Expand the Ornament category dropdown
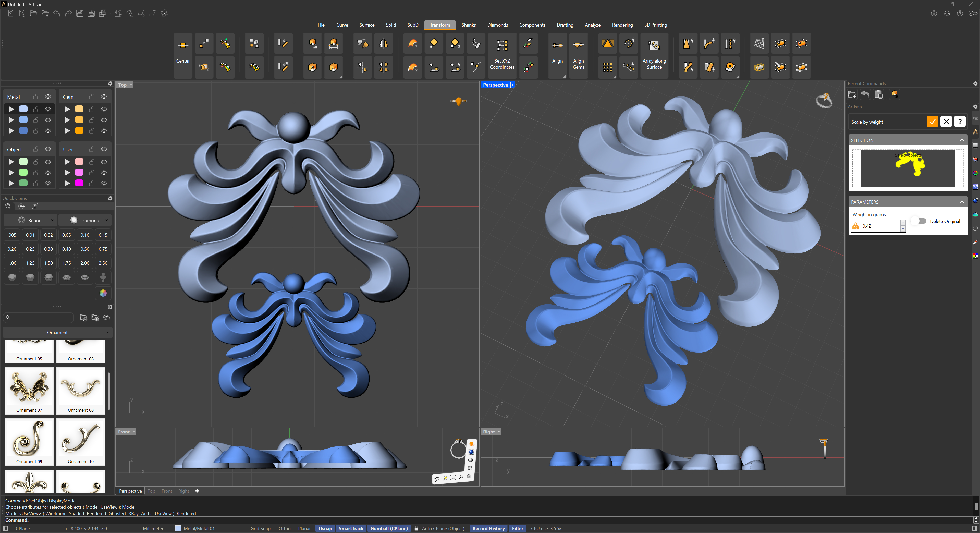This screenshot has height=533, width=980. tap(57, 333)
